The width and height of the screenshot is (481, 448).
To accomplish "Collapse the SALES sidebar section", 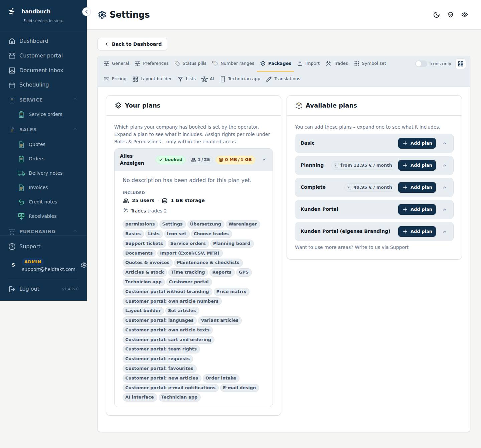I will click(75, 129).
